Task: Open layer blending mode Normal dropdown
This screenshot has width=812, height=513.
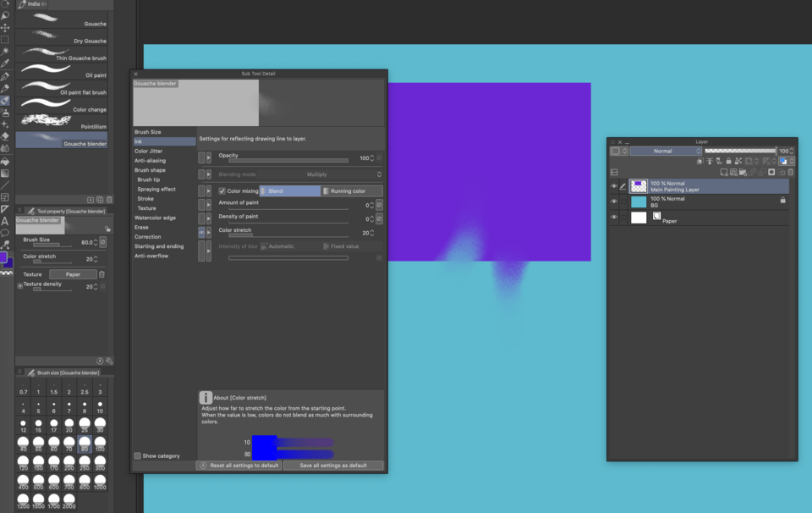Action: pos(666,151)
